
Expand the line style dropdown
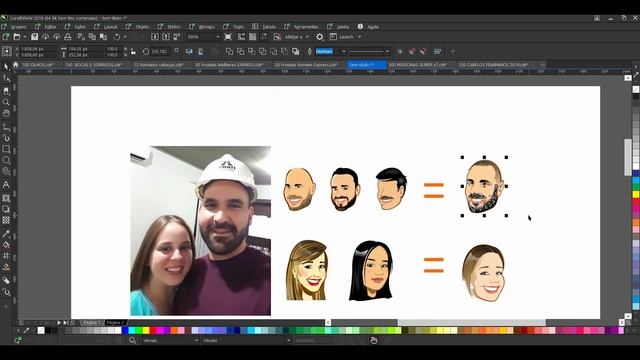(387, 51)
